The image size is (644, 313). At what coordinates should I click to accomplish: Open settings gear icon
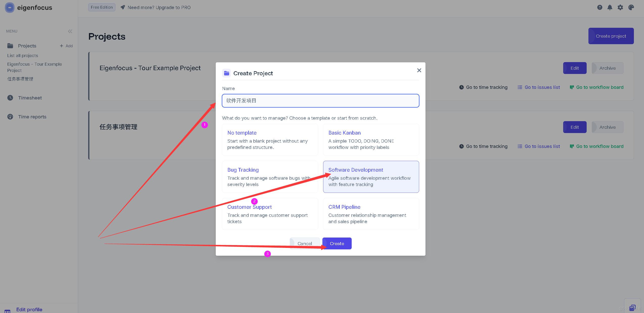pos(620,8)
